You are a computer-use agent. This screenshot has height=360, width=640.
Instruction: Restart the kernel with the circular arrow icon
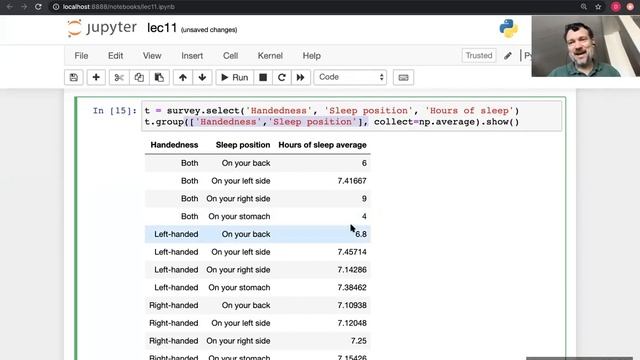282,77
